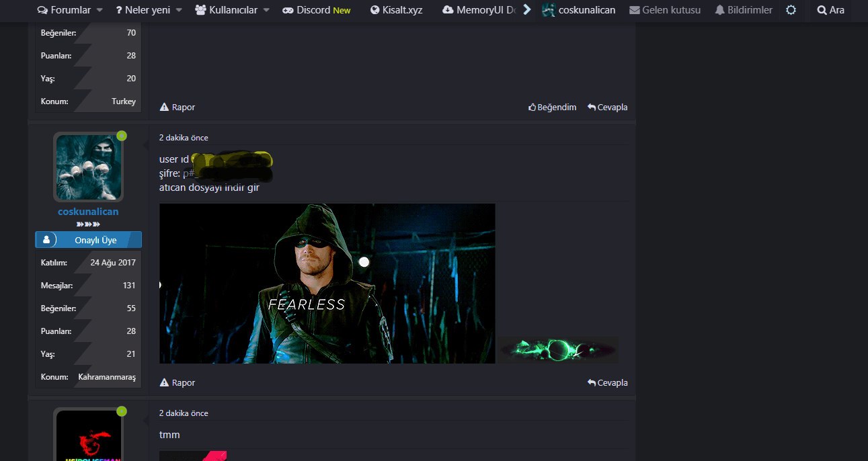The width and height of the screenshot is (868, 461).
Task: Report the coskunalican post via Rapor
Action: (x=177, y=382)
